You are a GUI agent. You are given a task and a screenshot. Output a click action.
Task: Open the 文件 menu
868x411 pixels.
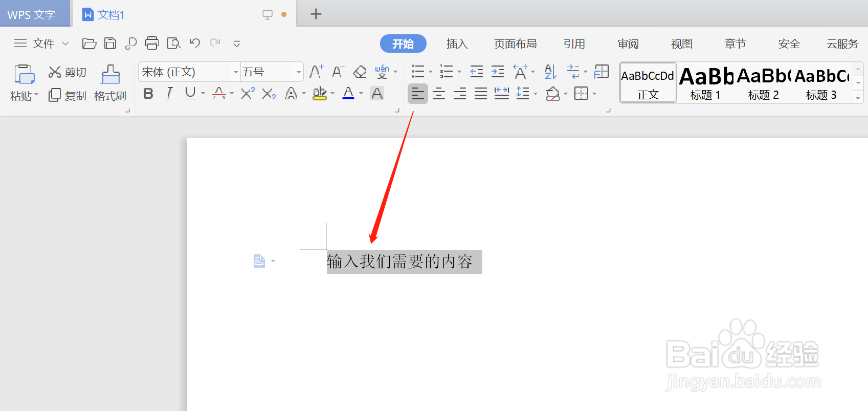click(43, 44)
